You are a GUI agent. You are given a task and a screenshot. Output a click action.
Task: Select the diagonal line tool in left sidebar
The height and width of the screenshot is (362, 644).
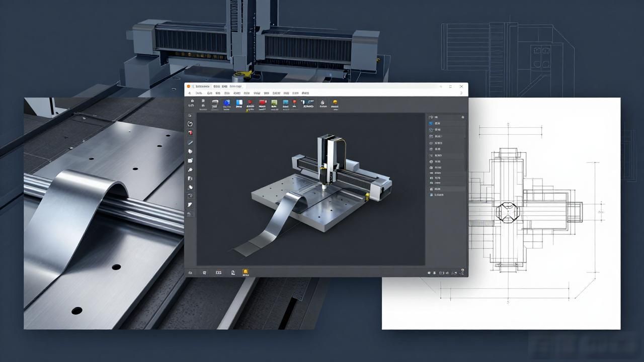(190, 142)
